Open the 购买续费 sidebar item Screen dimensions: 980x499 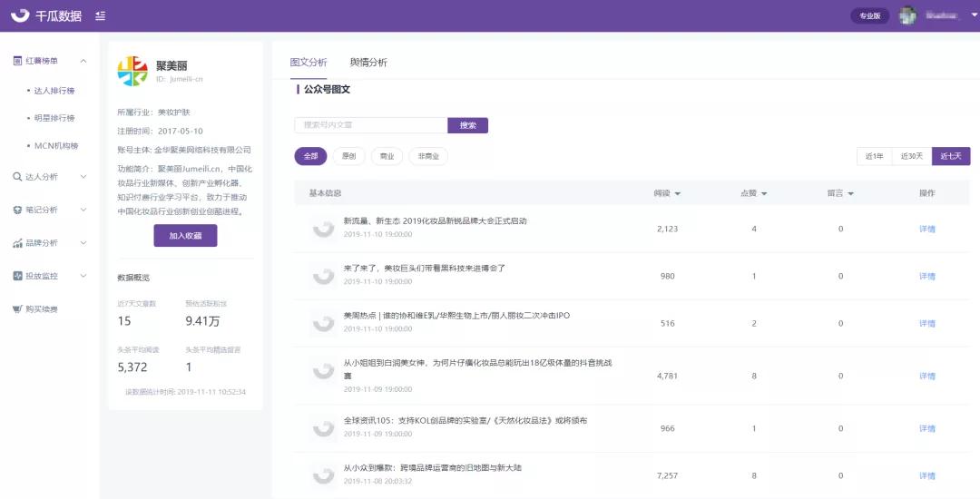click(42, 309)
